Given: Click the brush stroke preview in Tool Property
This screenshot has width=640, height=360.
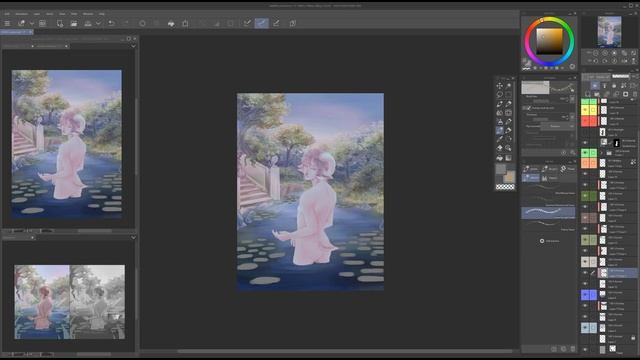Looking at the screenshot, I should (x=548, y=87).
